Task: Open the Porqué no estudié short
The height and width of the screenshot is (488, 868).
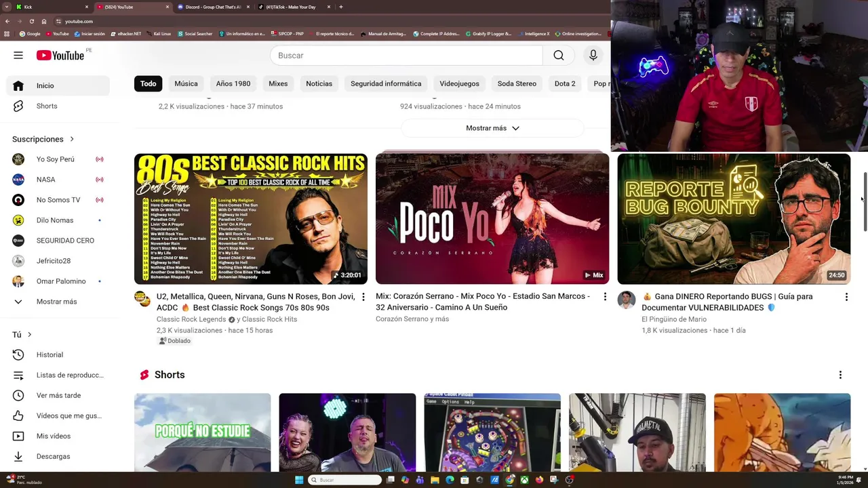Action: pyautogui.click(x=202, y=432)
